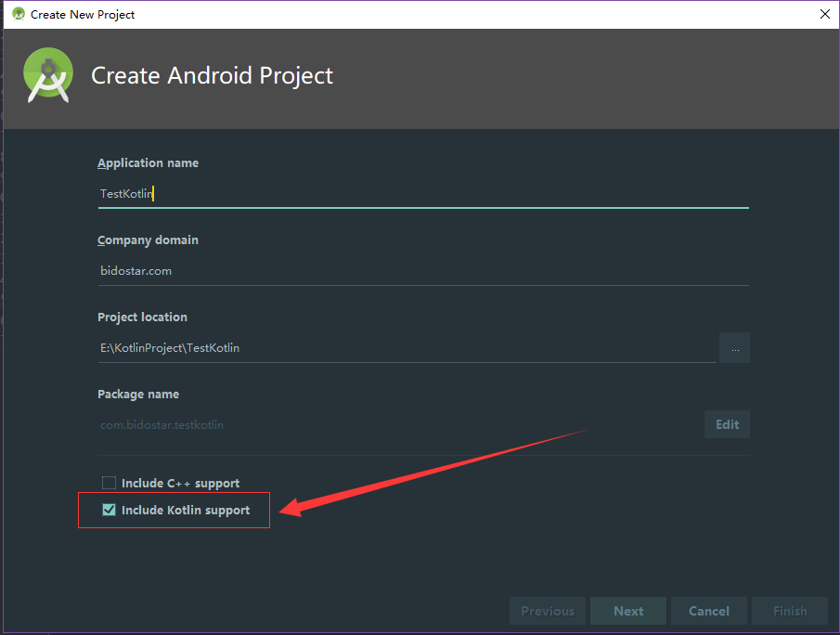Focus the Company domain field with bidostar.com
This screenshot has height=635, width=840.
pos(422,271)
